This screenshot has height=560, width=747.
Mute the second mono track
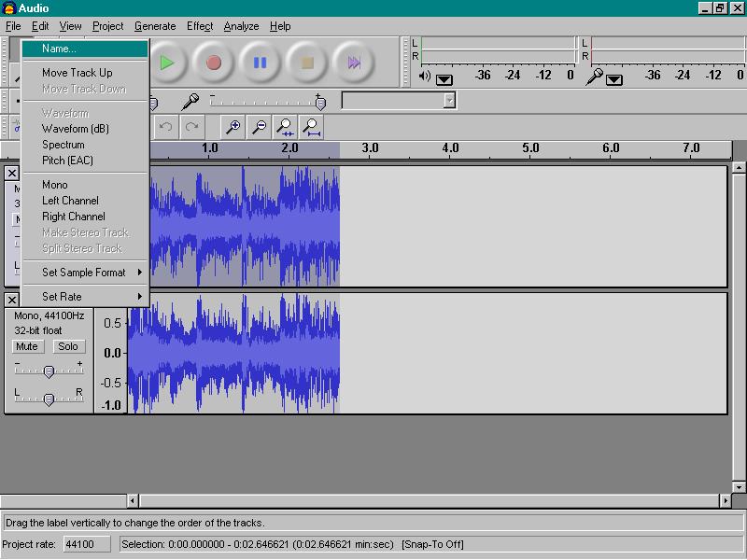point(27,346)
